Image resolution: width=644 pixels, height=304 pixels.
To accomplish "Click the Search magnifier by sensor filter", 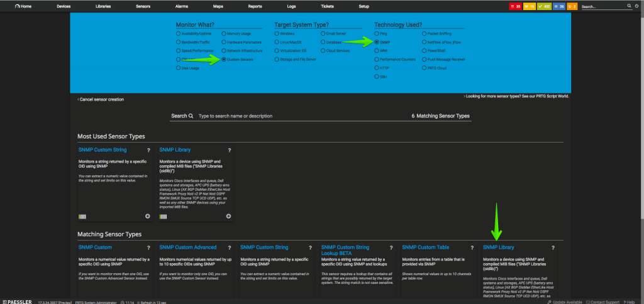I will [x=191, y=116].
